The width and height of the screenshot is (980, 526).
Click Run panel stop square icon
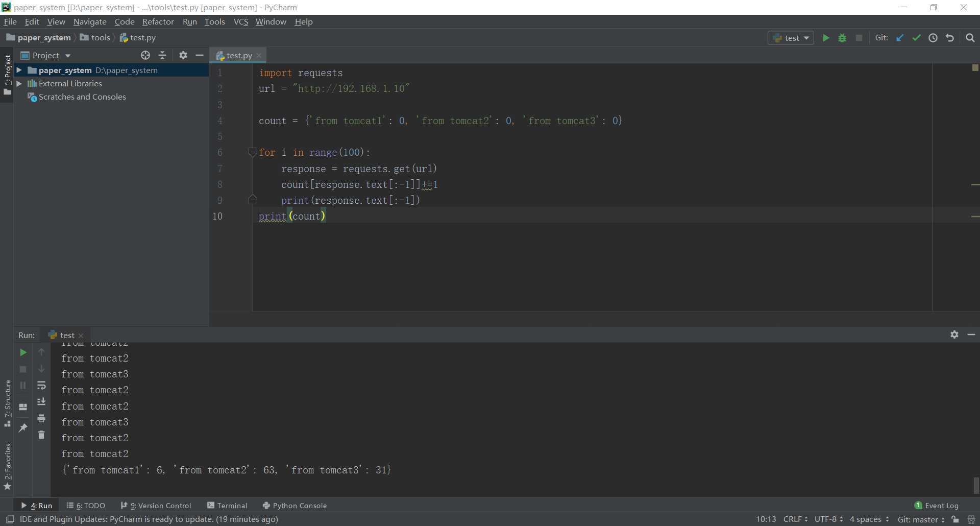[23, 369]
